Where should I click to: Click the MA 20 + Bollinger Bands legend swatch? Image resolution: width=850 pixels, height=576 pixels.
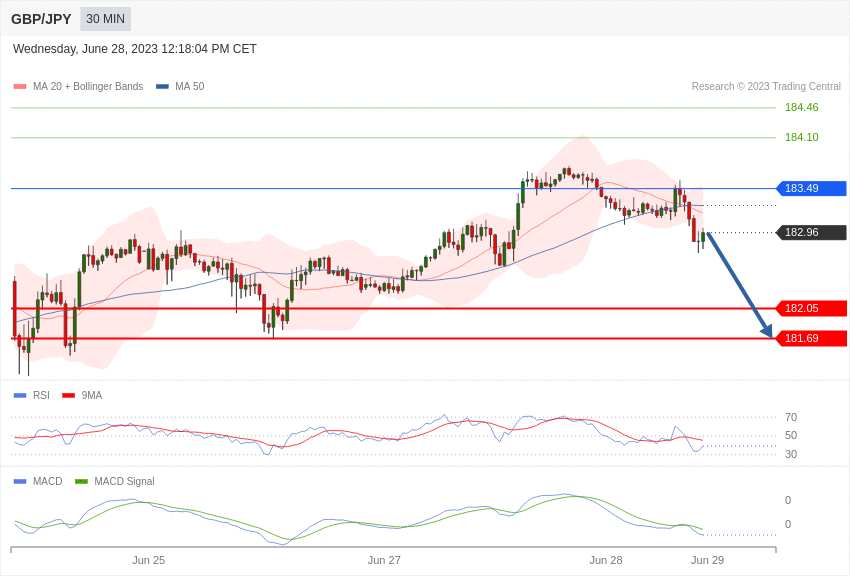20,87
